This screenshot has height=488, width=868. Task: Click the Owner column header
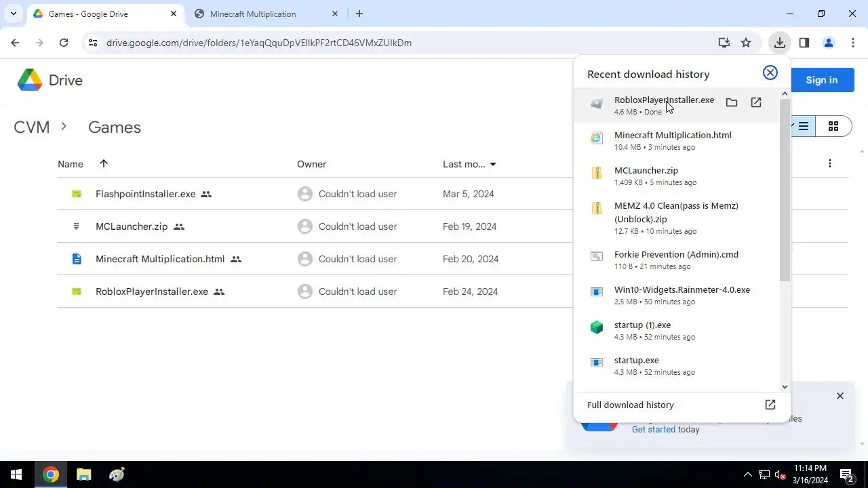(311, 164)
